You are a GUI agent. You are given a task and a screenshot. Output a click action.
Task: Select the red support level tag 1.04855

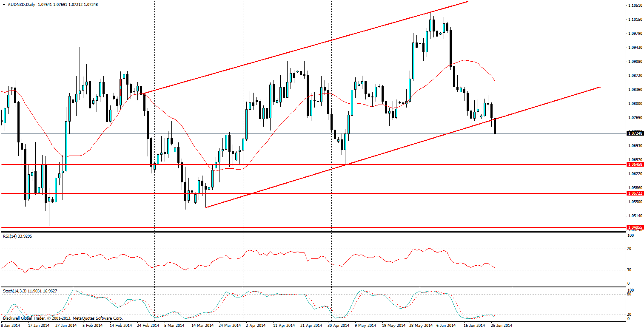[x=635, y=227]
